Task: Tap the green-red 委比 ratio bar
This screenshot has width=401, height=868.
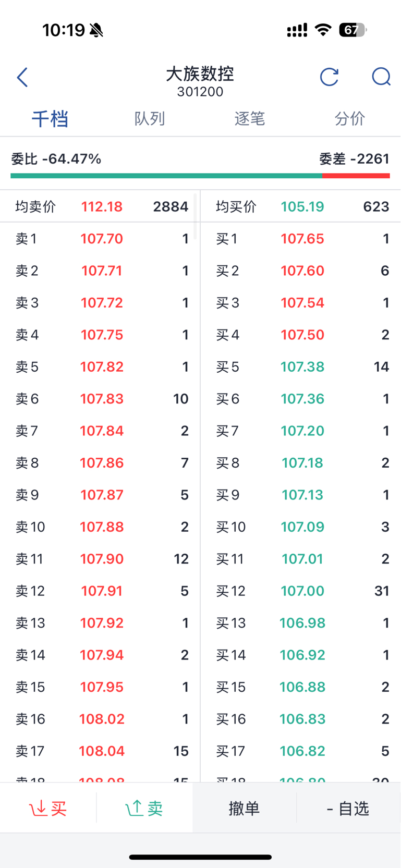Action: 200,176
